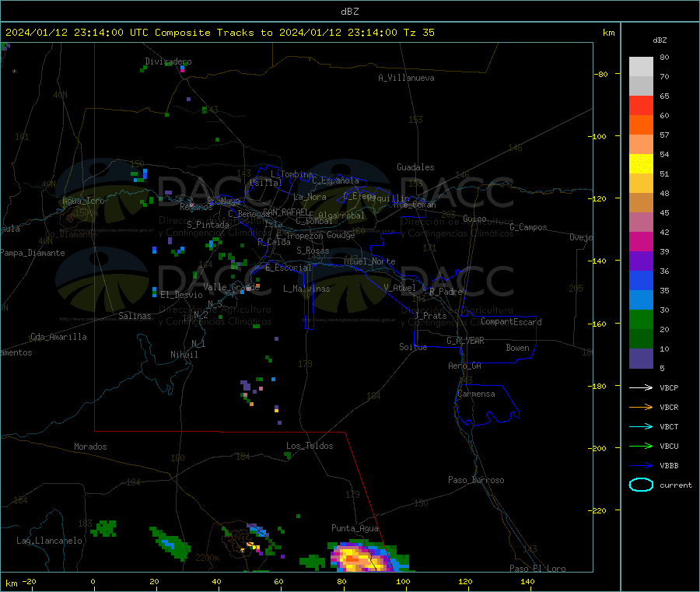700x592 pixels.
Task: Click the 100 km tick on horizontal axis
Action: (x=403, y=581)
